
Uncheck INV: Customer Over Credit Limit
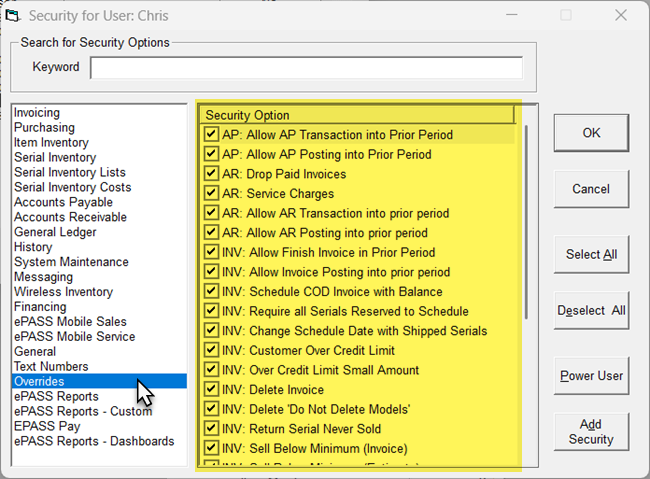click(211, 350)
